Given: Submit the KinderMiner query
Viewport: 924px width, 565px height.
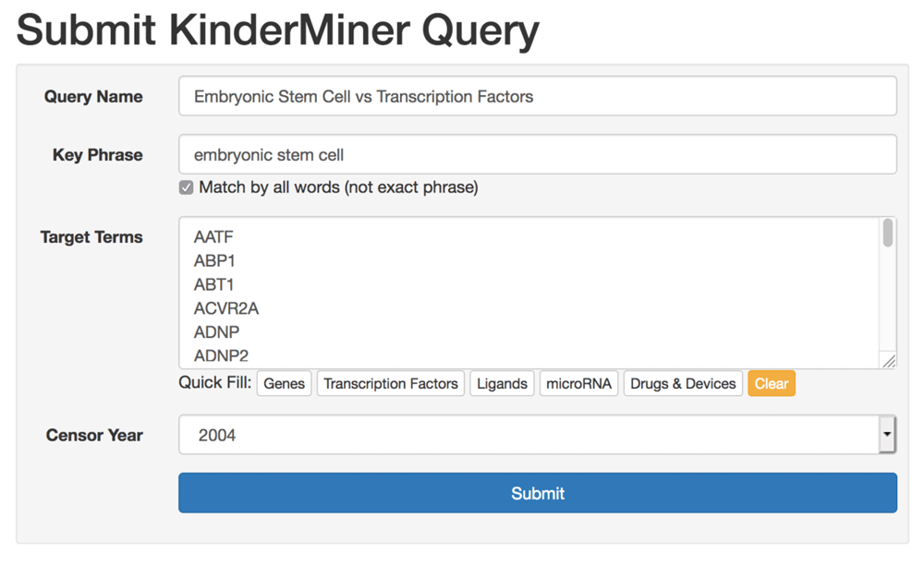Looking at the screenshot, I should pos(537,493).
